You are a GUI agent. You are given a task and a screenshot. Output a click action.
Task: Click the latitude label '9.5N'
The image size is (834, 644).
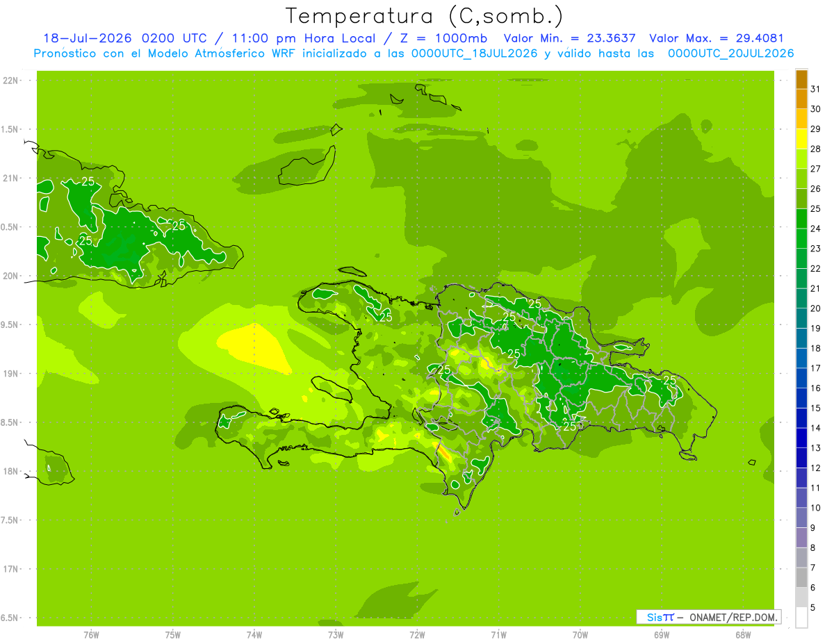10,324
